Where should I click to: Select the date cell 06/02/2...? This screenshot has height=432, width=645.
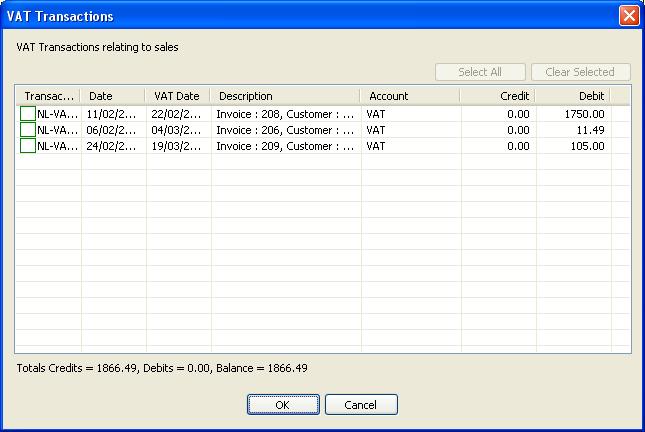coord(114,130)
